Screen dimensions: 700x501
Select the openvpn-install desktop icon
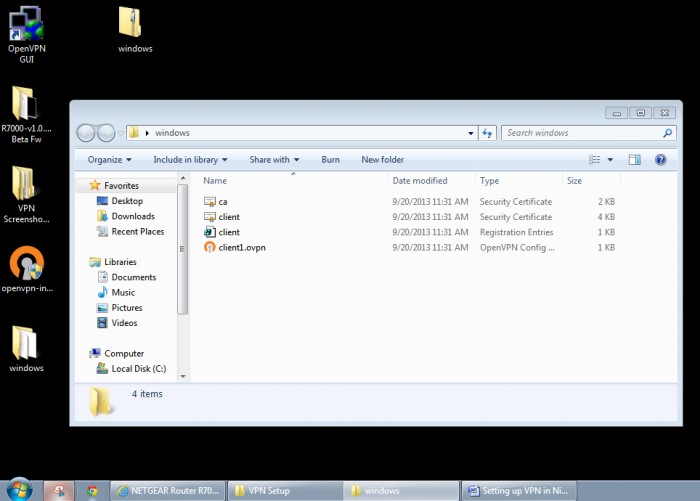(x=27, y=269)
